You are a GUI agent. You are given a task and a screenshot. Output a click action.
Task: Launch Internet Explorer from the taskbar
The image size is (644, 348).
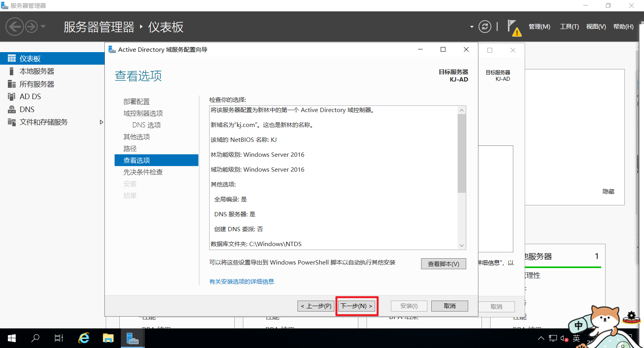[84, 338]
